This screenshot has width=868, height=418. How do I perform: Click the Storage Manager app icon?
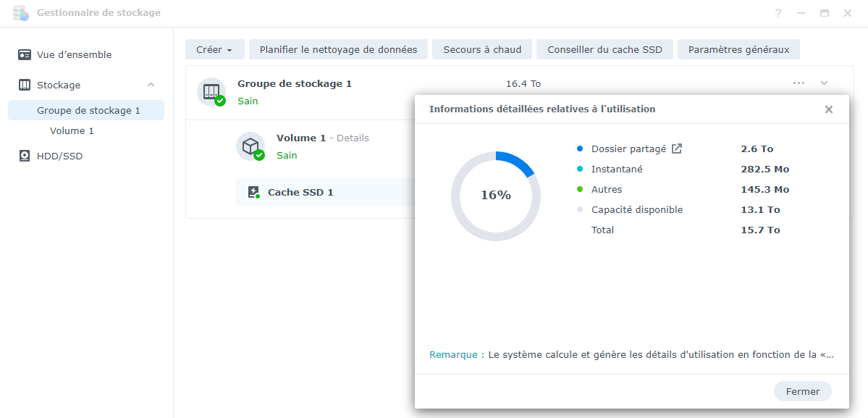point(21,13)
